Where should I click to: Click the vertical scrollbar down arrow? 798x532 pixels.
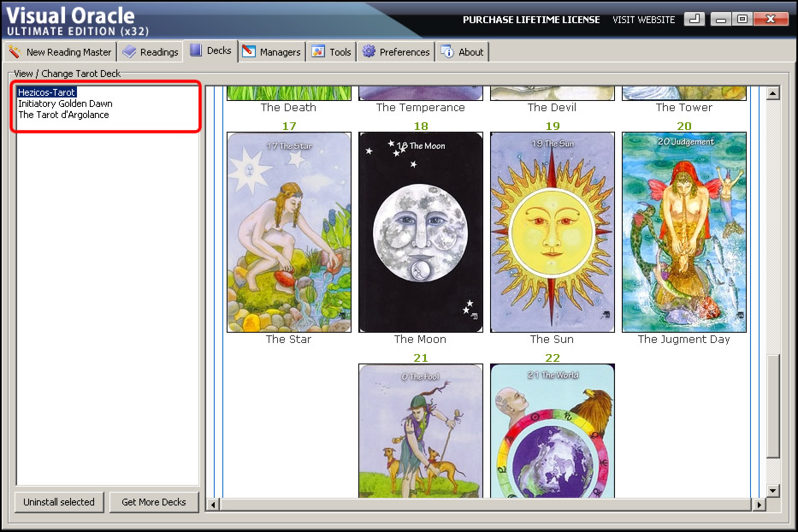(773, 491)
